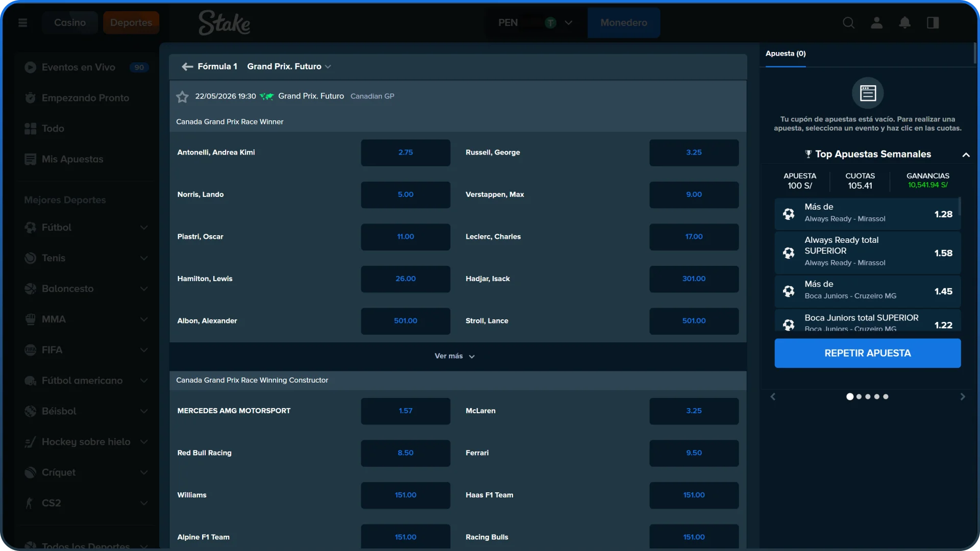Click the trophy icon by Top Apuestas Semanales

(808, 154)
